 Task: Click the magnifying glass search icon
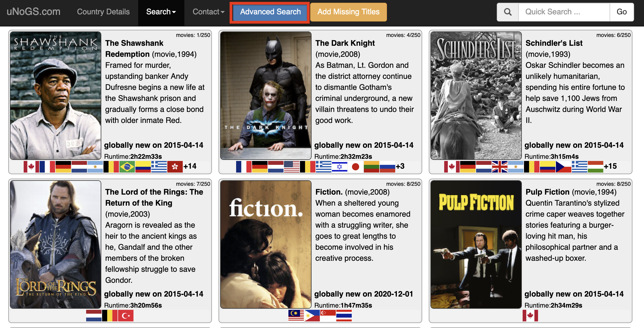508,12
